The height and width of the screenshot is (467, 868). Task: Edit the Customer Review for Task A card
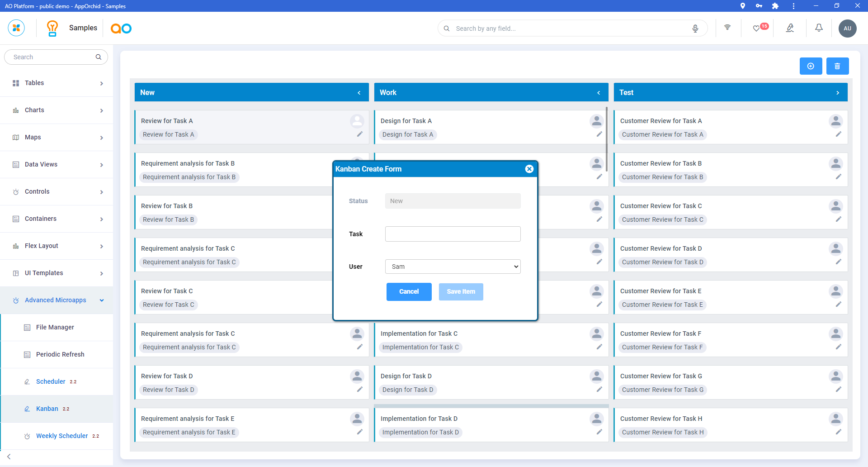tap(838, 134)
